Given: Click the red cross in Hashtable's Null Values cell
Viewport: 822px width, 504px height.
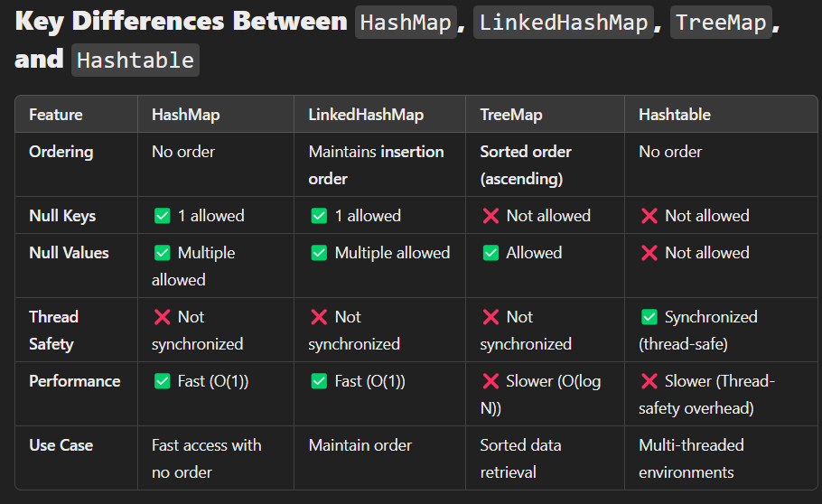Looking at the screenshot, I should [649, 253].
